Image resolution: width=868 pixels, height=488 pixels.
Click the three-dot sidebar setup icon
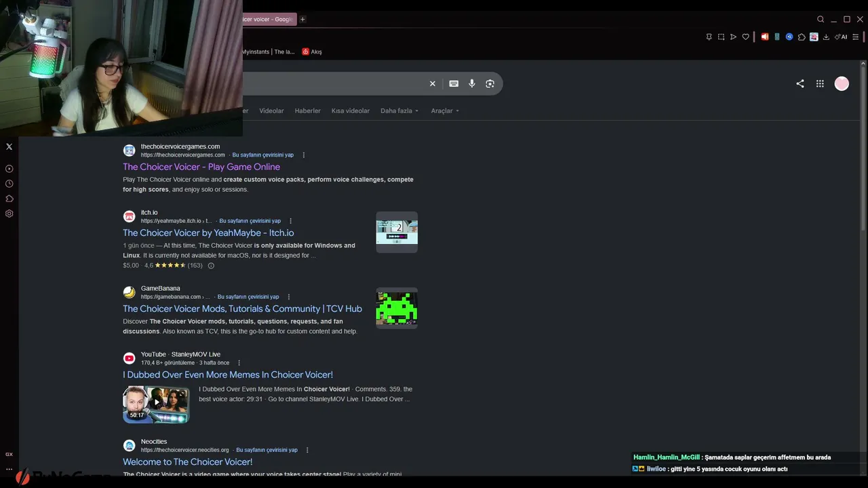[9, 469]
